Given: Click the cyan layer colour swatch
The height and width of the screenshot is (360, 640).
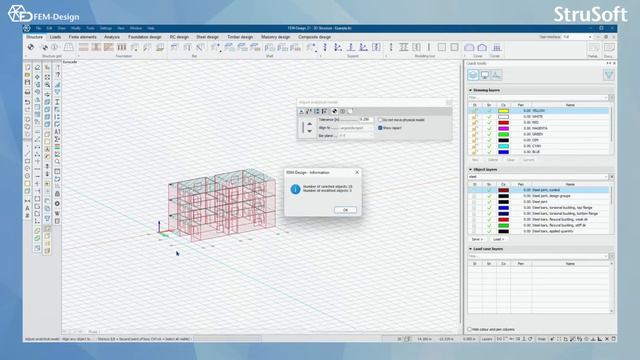Looking at the screenshot, I should tap(503, 146).
